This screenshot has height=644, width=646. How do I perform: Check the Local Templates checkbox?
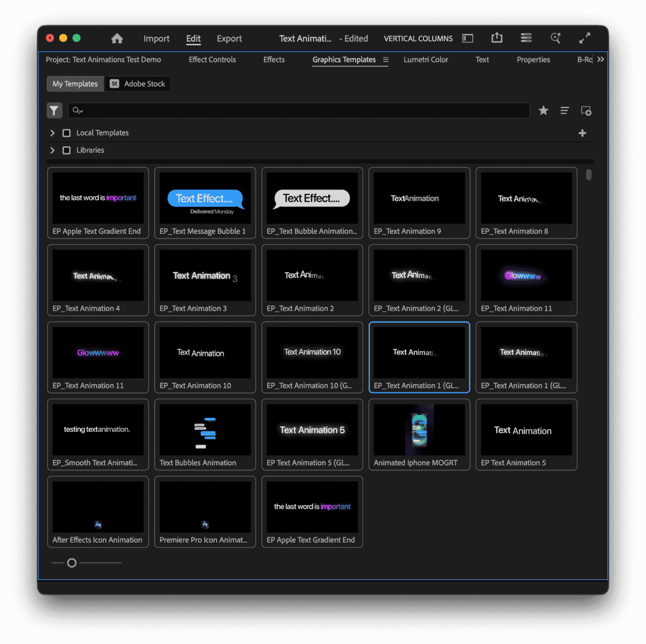click(x=67, y=133)
